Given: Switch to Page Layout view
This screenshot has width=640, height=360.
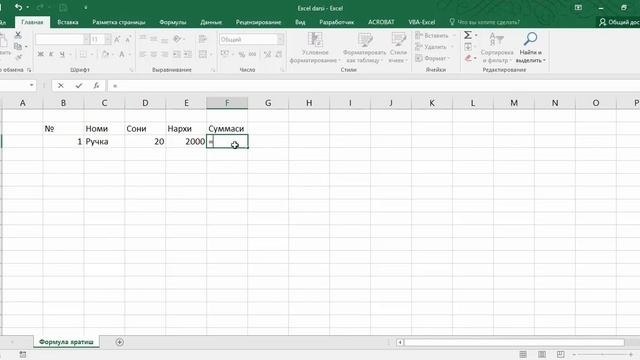Looking at the screenshot, I should pyautogui.click(x=542, y=354).
